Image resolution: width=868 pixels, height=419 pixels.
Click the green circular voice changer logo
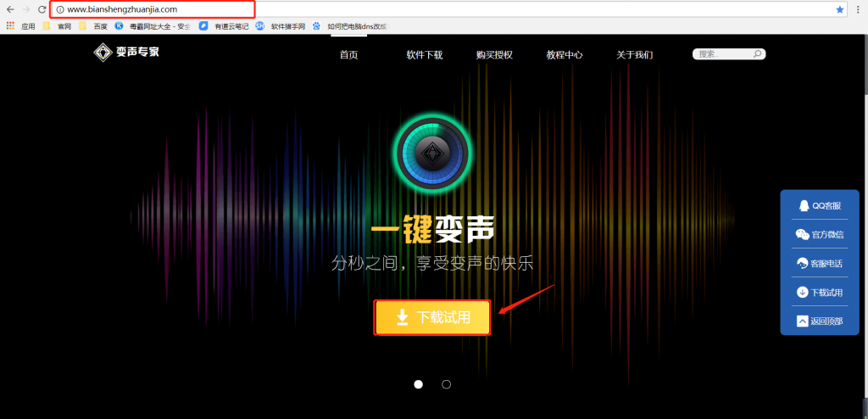(432, 154)
